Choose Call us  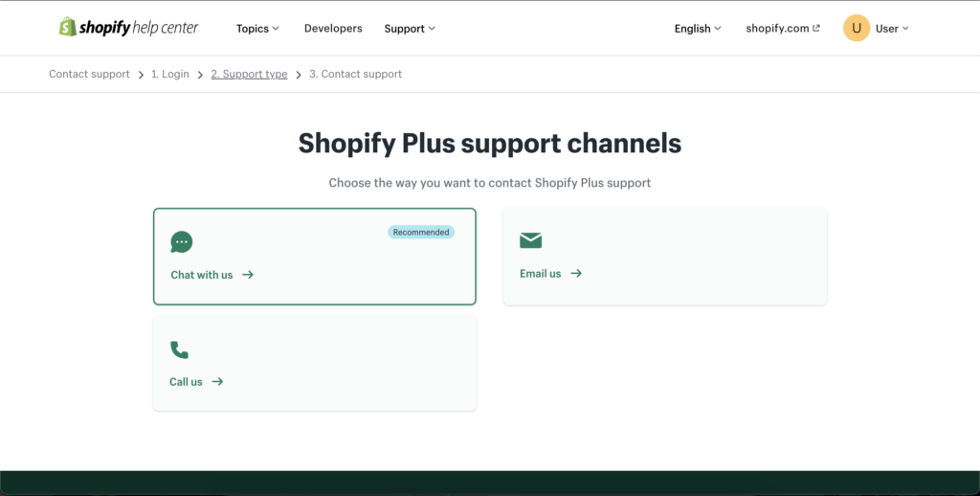pos(314,364)
